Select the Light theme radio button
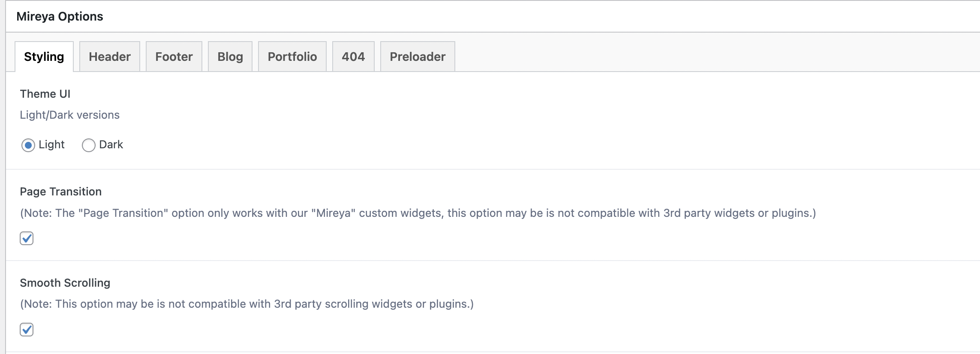 click(x=28, y=145)
